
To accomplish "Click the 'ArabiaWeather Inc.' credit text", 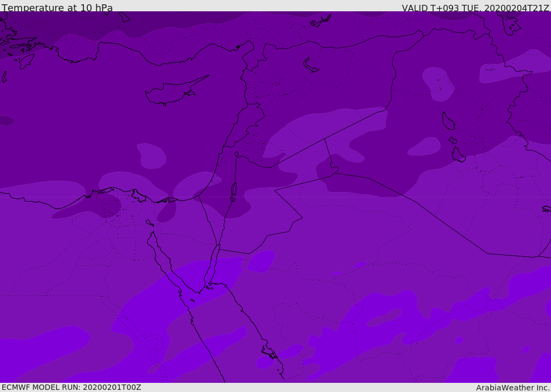I will point(513,388).
